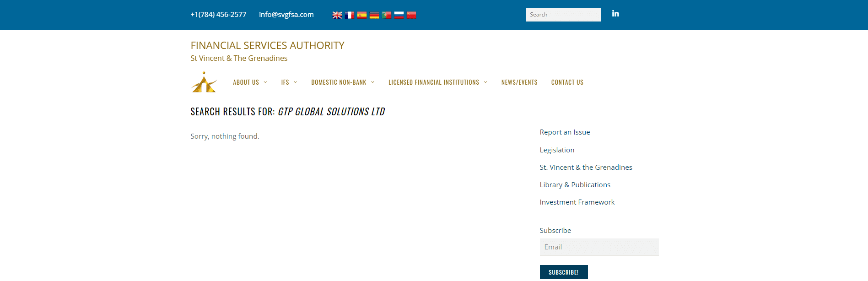868x281 pixels.
Task: Open the ABOUT US menu item
Action: point(246,82)
